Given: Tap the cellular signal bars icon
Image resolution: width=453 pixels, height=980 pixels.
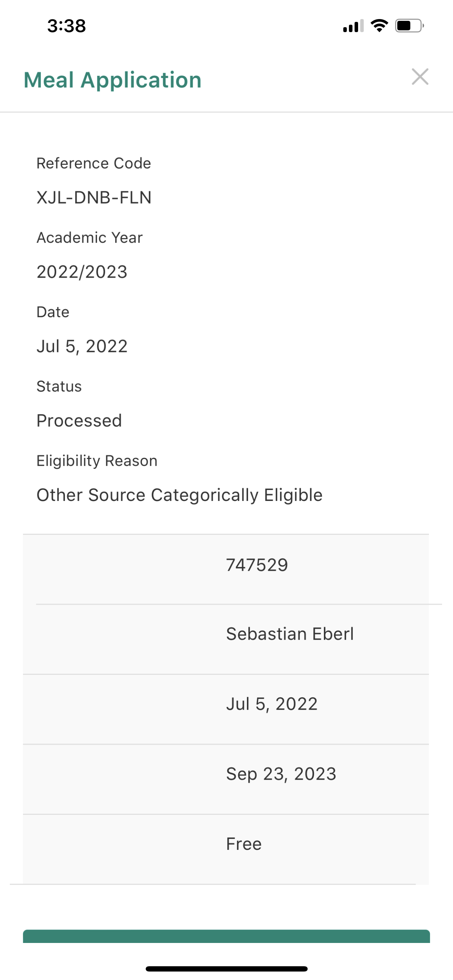Looking at the screenshot, I should 354,26.
